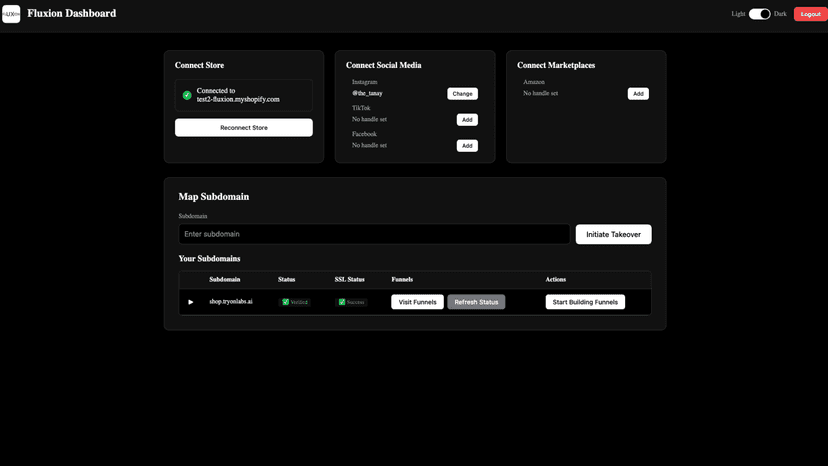Click the Reconnect Store button
Viewport: 828px width, 466px height.
coord(243,128)
